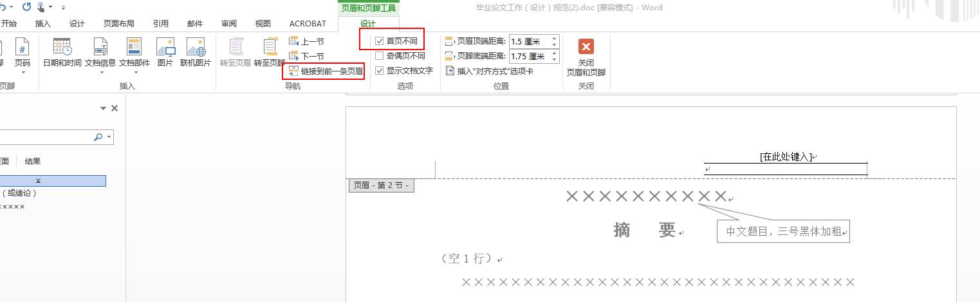Click 插入"对齐方式"选项卡 button
The height and width of the screenshot is (302, 980).
pyautogui.click(x=490, y=71)
